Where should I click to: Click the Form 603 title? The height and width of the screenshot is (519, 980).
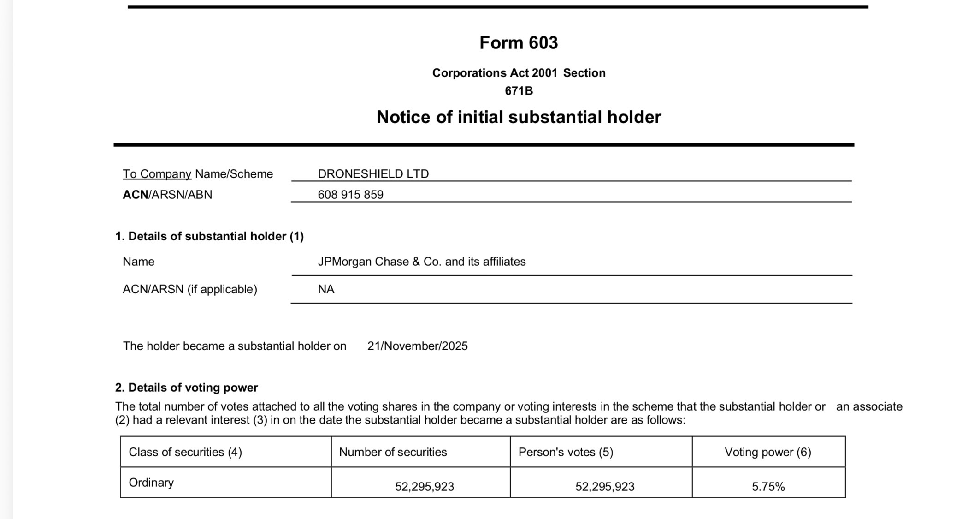click(x=519, y=43)
